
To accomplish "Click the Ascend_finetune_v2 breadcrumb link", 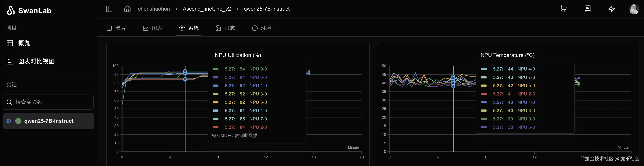I will (207, 9).
